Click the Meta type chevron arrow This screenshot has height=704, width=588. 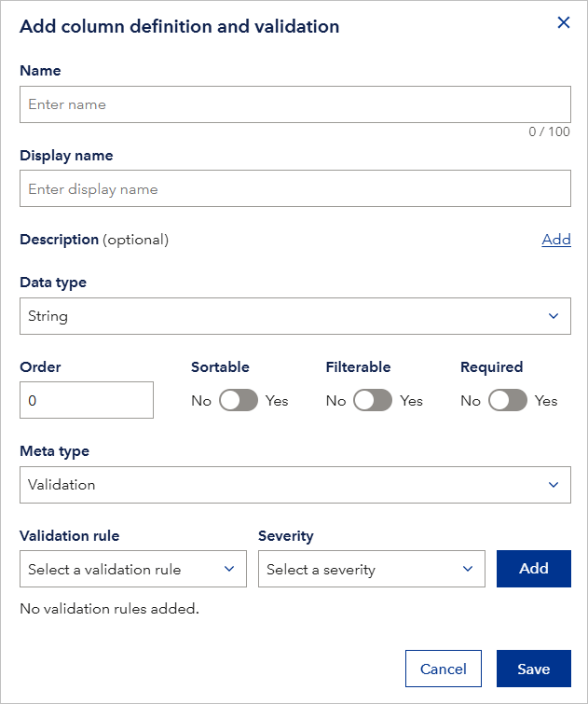[554, 485]
